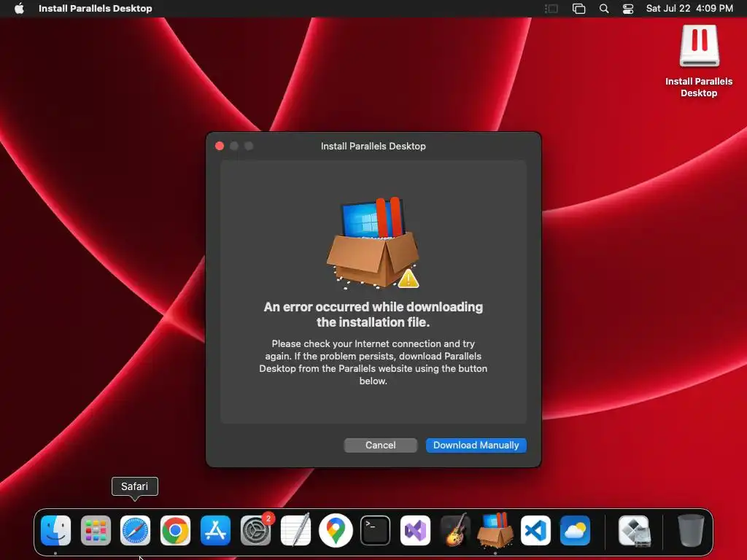The image size is (747, 560).
Task: Open Visual Studio Code from the Dock
Action: [x=535, y=531]
